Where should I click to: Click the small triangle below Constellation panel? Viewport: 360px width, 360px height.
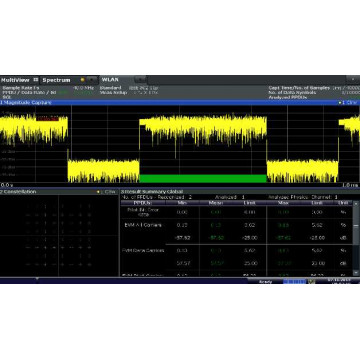[37, 278]
